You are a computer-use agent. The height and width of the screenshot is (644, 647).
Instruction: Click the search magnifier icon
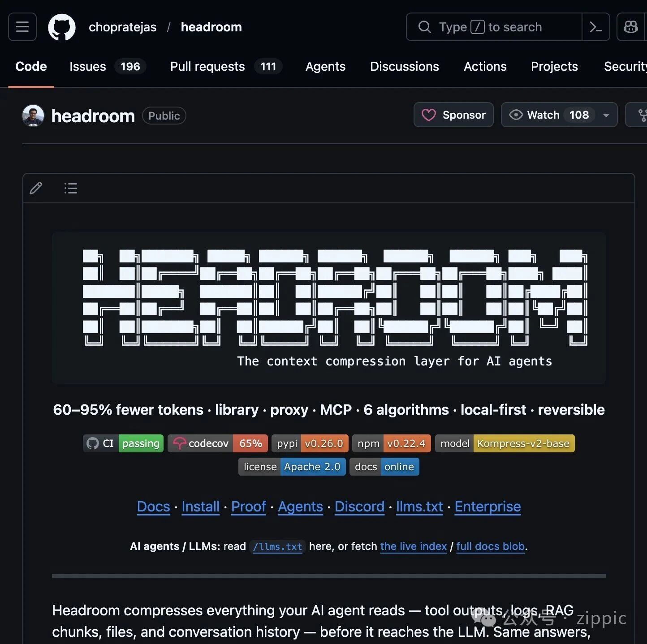(x=424, y=27)
